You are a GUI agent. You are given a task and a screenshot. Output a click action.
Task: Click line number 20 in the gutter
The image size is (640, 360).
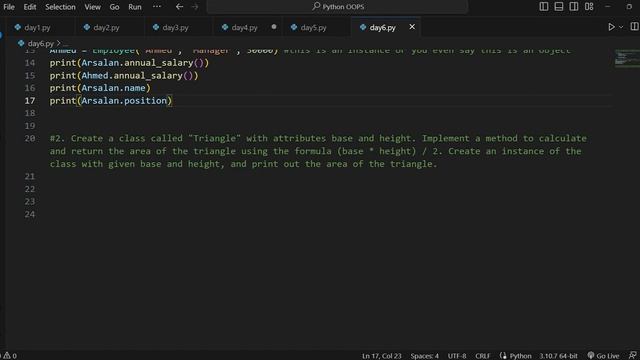pos(30,138)
